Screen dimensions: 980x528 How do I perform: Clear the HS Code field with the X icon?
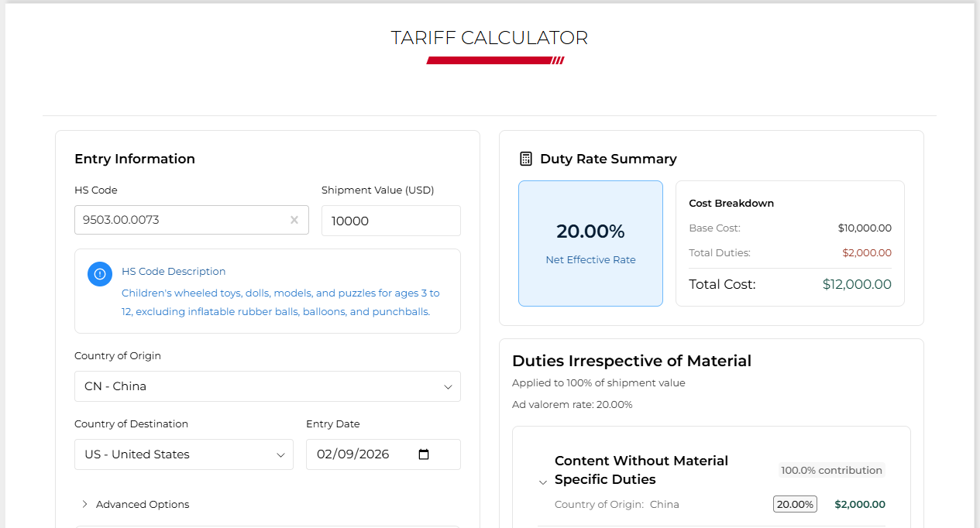(294, 220)
